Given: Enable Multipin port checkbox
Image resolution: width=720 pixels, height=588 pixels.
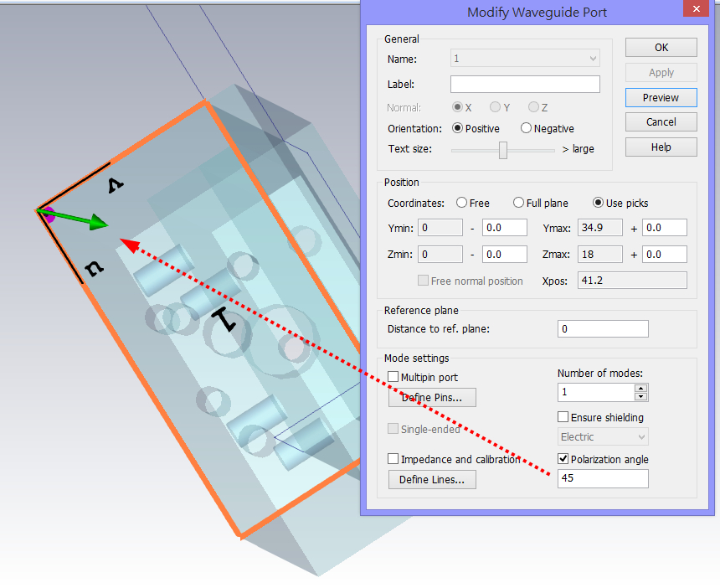Looking at the screenshot, I should click(393, 377).
